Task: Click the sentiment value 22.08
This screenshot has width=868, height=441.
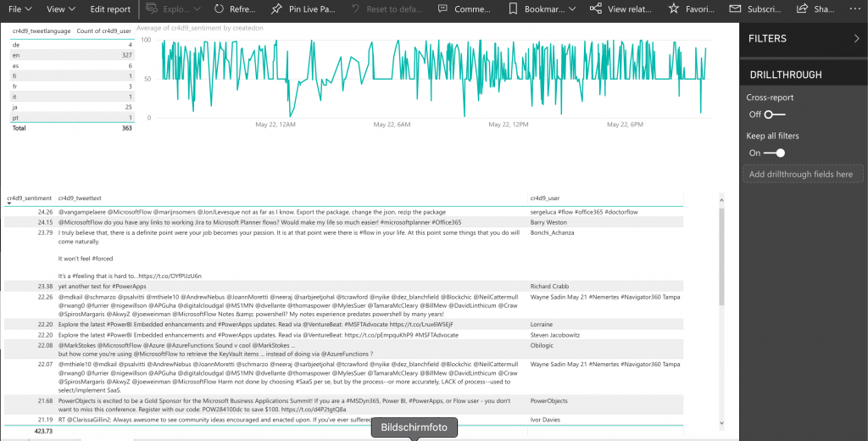Action: (46, 345)
